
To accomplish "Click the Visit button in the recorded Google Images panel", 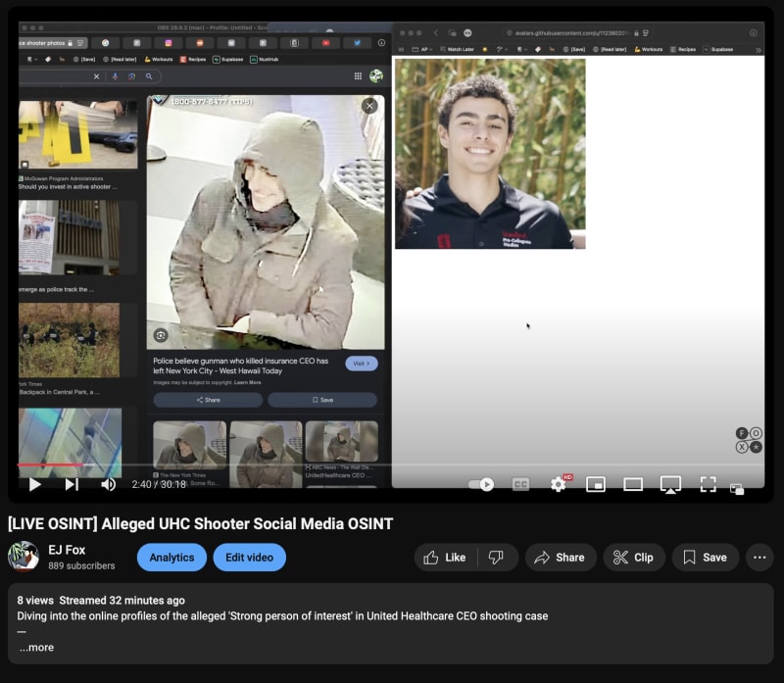I will (x=362, y=364).
